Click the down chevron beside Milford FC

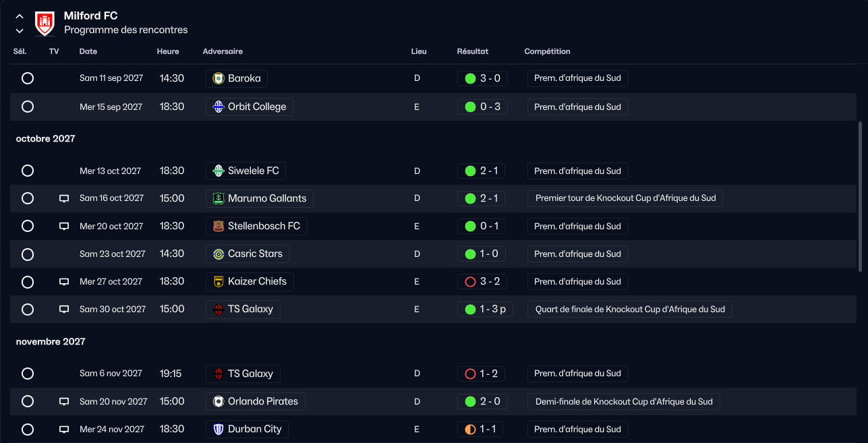20,31
